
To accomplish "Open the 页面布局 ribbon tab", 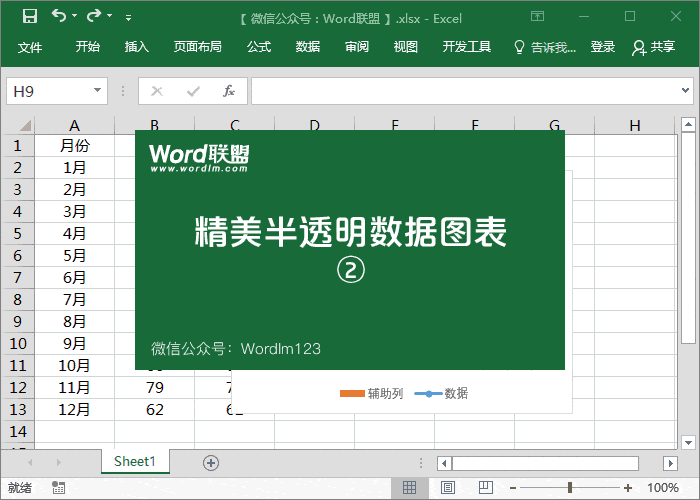I will pos(198,46).
